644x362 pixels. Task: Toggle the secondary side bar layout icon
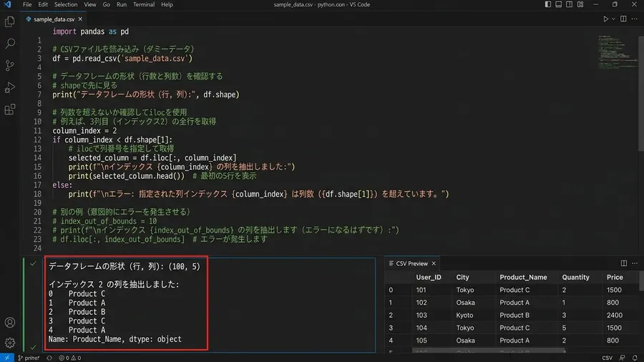point(570,4)
